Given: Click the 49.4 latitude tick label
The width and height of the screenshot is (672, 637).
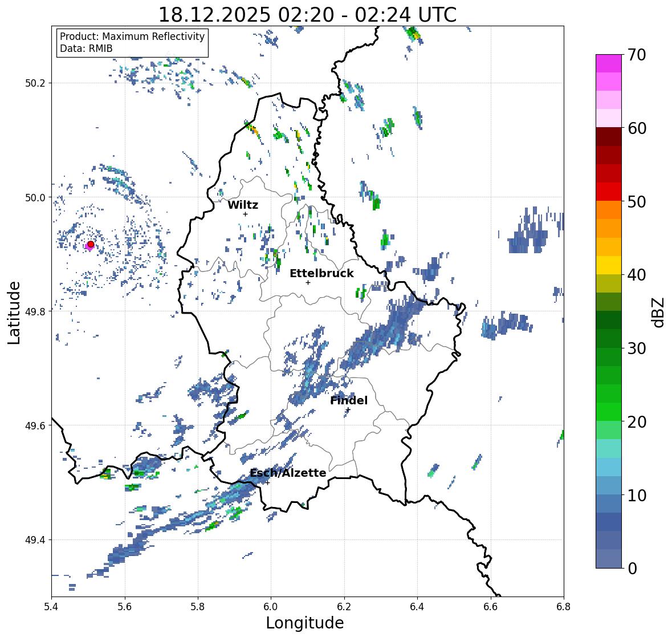Looking at the screenshot, I should pos(35,539).
